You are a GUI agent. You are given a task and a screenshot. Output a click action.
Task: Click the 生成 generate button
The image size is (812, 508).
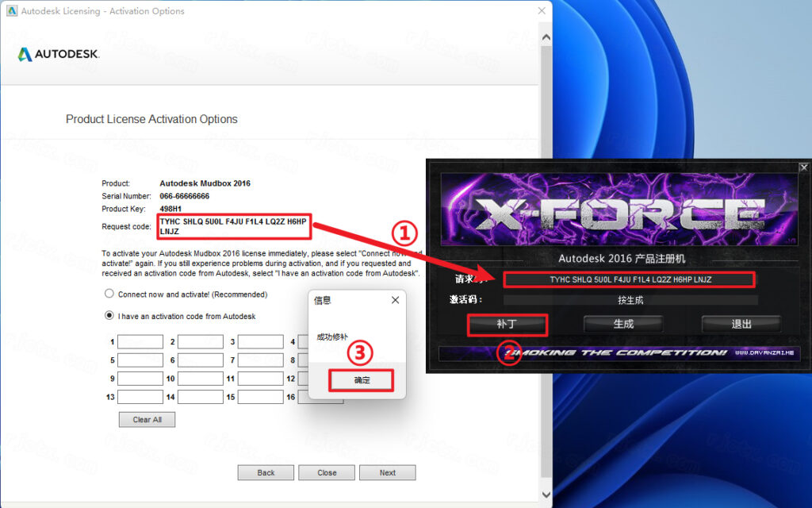[x=623, y=324]
